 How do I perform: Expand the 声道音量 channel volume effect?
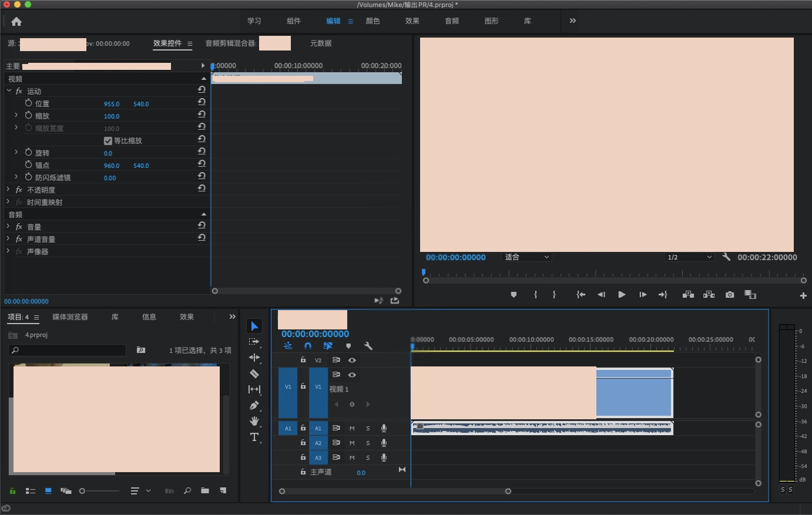click(8, 238)
